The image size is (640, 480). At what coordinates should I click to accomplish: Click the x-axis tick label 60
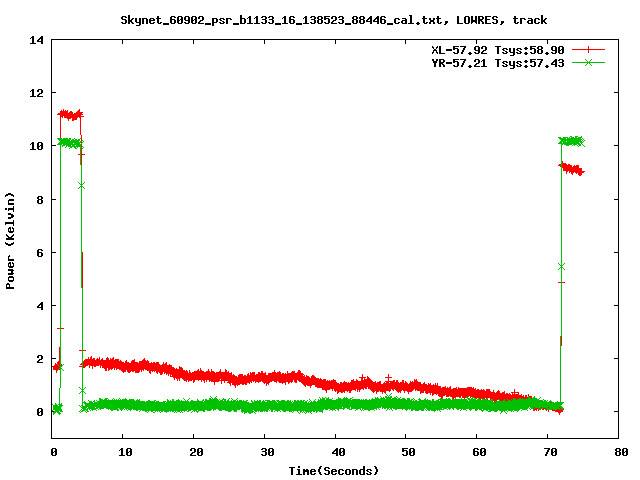[479, 452]
